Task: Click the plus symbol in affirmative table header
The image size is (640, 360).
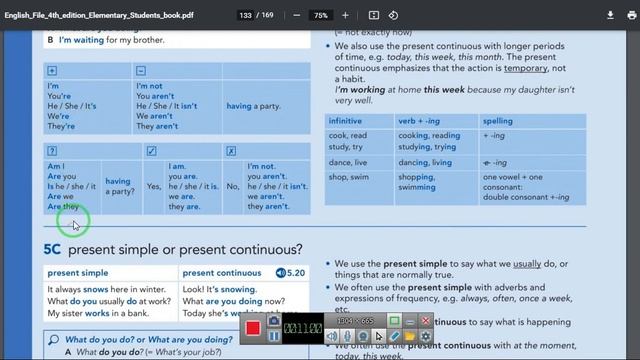Action: 52,71
